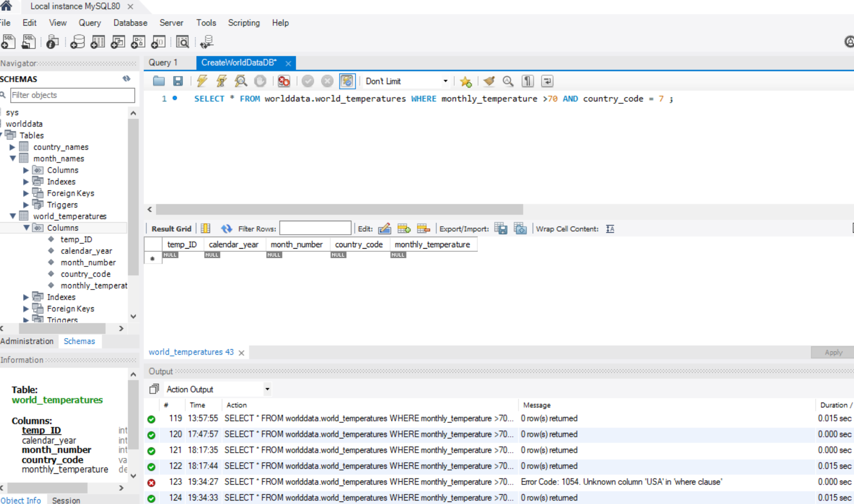The width and height of the screenshot is (854, 504).
Task: Switch to Query 1 tab
Action: (x=163, y=63)
